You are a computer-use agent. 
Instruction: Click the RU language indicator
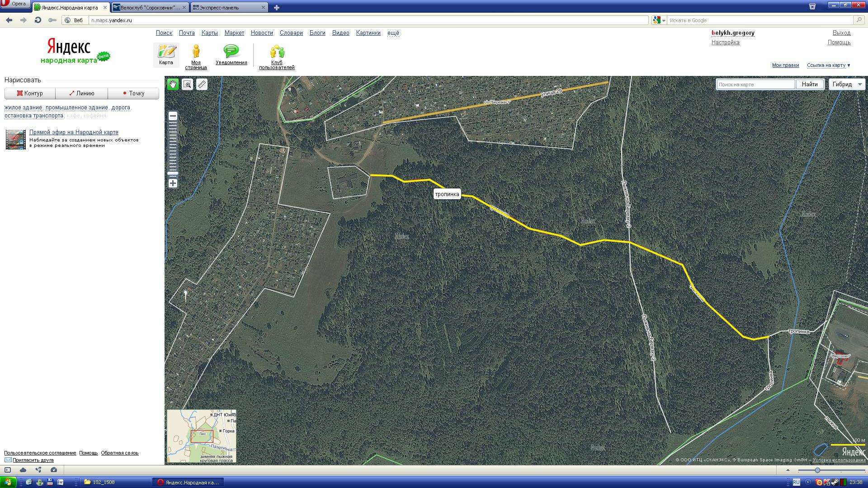(x=796, y=482)
